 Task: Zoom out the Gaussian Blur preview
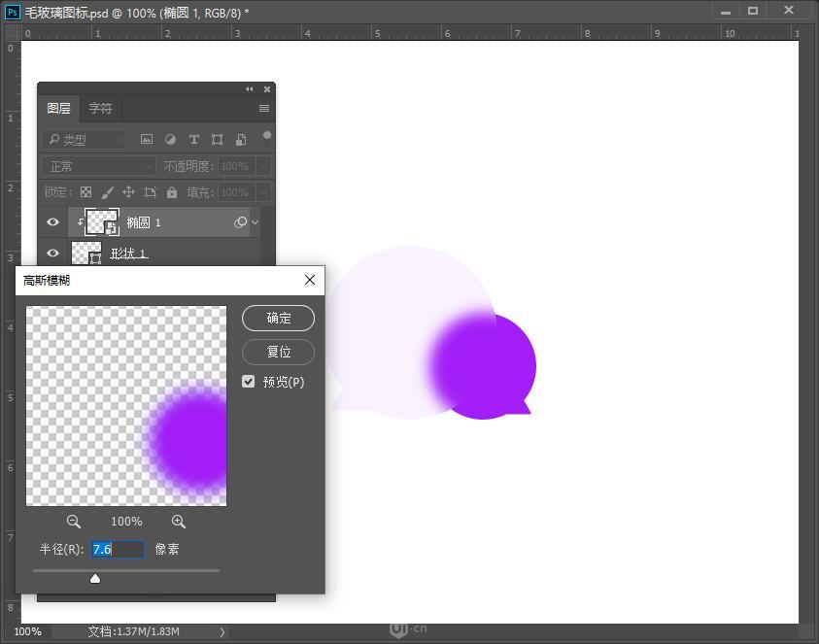pyautogui.click(x=74, y=522)
